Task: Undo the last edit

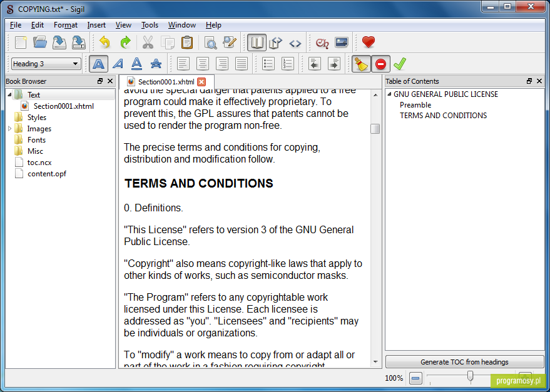Action: click(x=104, y=43)
